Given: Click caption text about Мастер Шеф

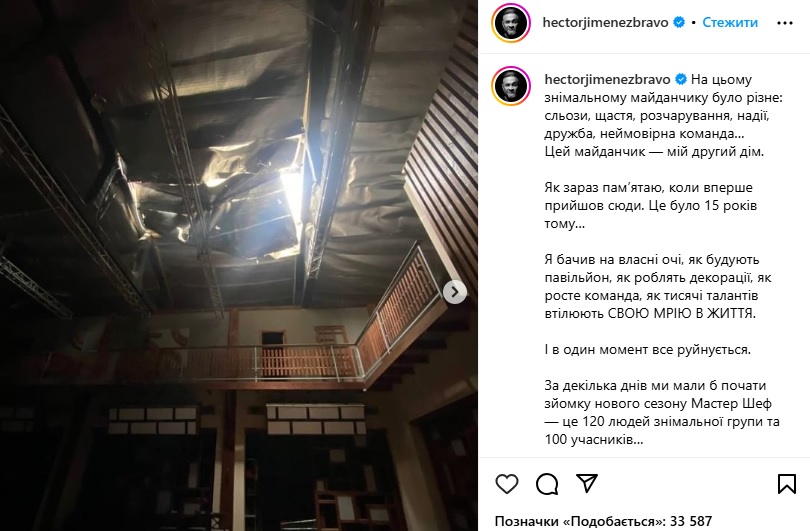Looking at the screenshot, I should tap(662, 413).
